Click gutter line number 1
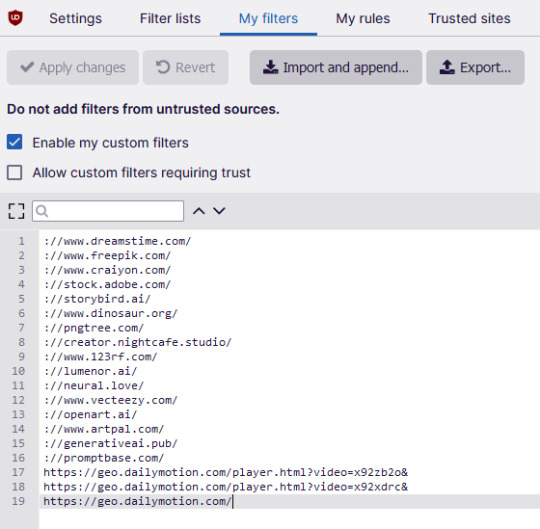Viewport: 540px width, 529px height. coord(21,241)
